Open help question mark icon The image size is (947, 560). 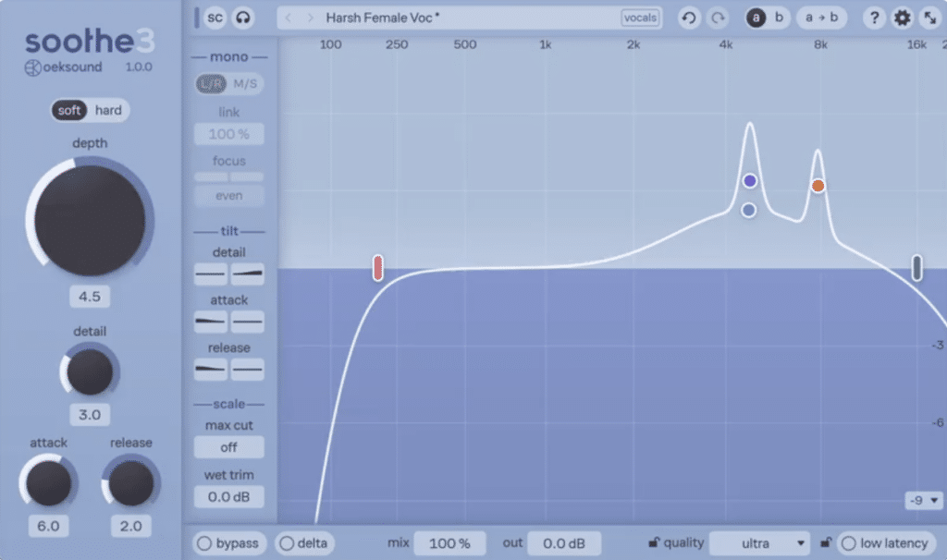[x=874, y=18]
